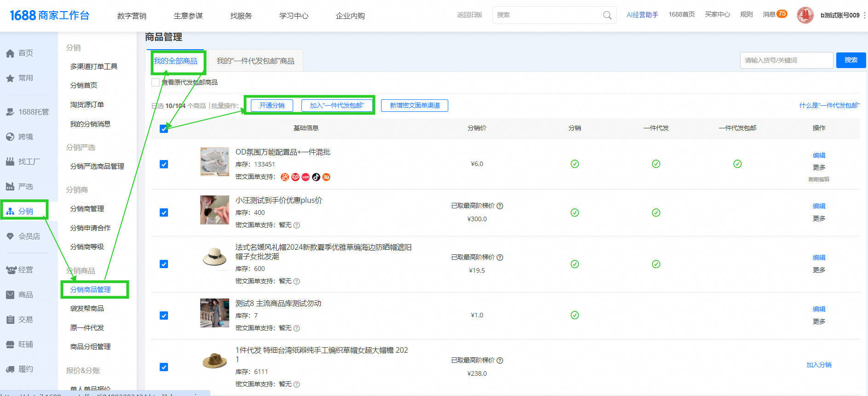Switch to 我的"一件代发包邮"商品 tab

click(255, 61)
